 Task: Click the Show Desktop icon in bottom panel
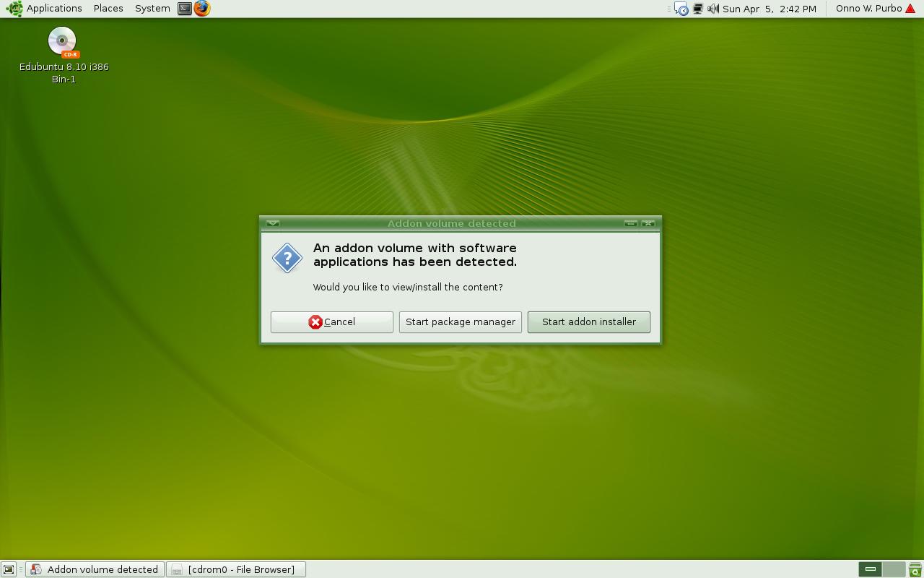[x=9, y=569]
